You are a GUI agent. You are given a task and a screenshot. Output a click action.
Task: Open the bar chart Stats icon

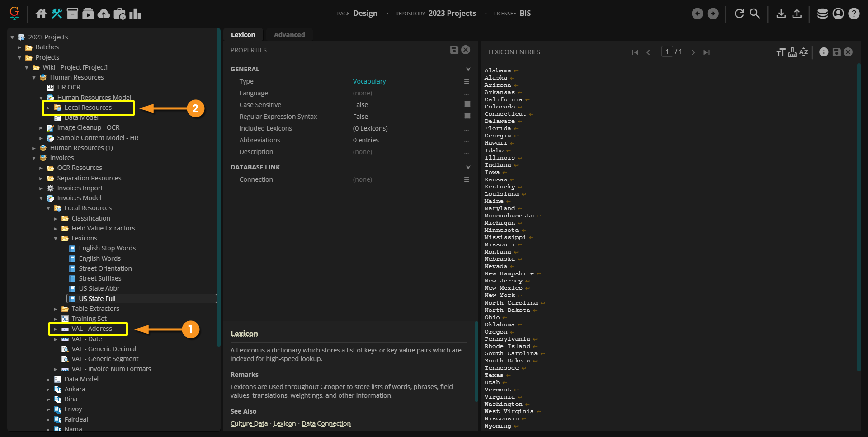[135, 14]
